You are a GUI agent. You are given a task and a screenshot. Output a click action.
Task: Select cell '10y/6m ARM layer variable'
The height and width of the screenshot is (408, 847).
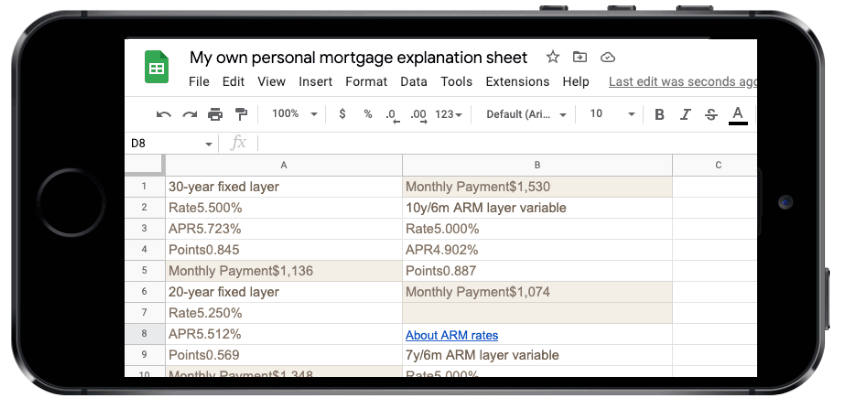537,208
